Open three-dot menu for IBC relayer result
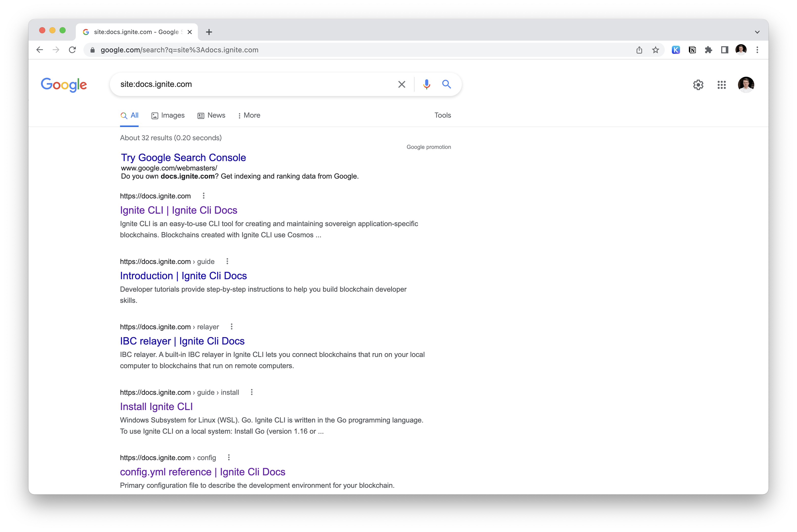 click(232, 326)
